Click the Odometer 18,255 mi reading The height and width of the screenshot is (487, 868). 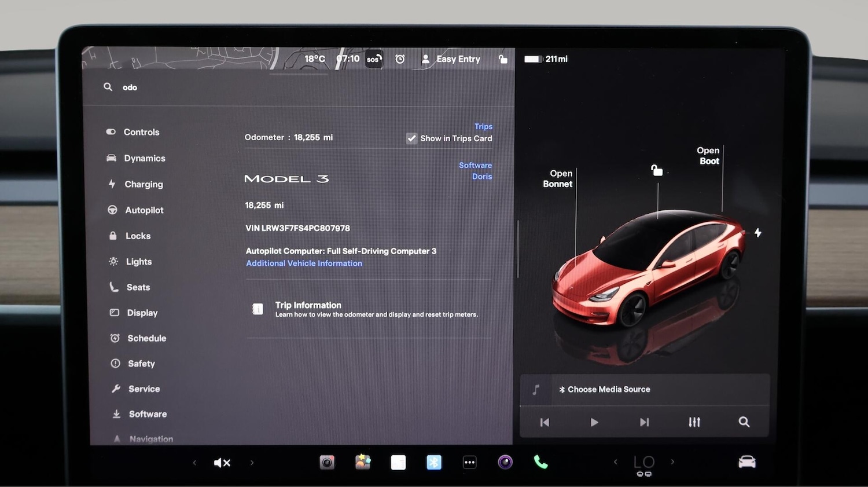289,137
